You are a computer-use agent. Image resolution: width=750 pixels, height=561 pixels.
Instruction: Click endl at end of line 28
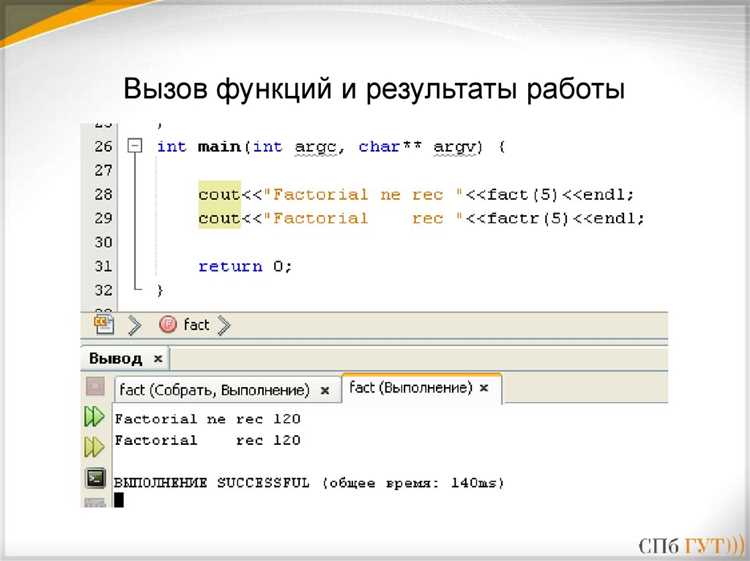click(604, 195)
